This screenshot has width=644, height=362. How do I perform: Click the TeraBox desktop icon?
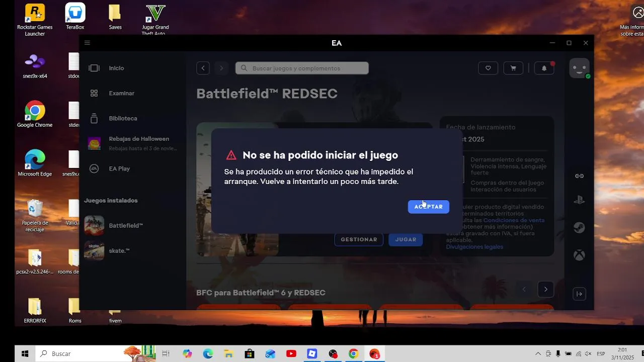click(x=75, y=17)
